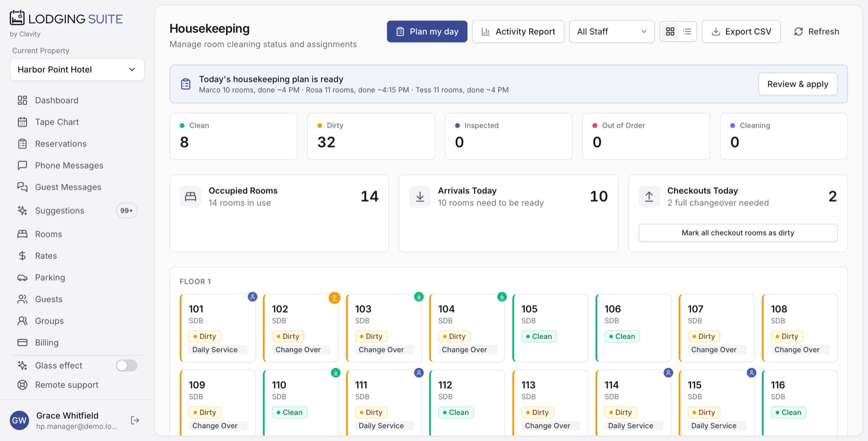Click the Suggestions 99+ badge

pos(126,211)
